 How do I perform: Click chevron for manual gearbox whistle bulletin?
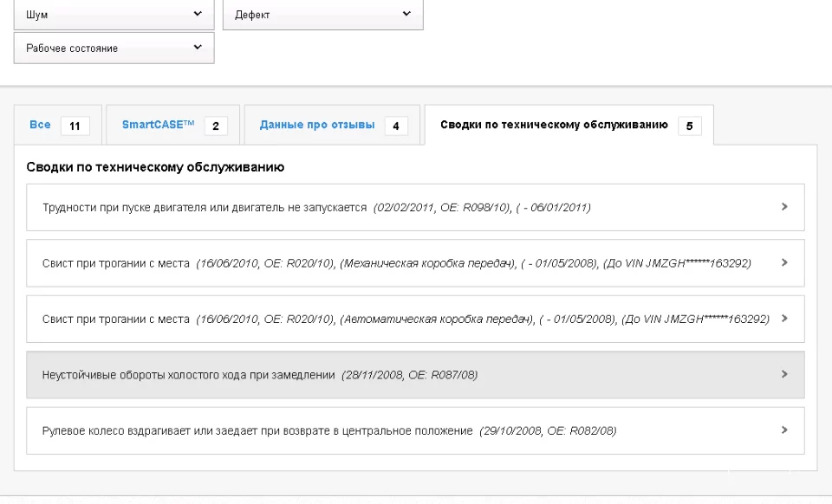click(x=784, y=262)
